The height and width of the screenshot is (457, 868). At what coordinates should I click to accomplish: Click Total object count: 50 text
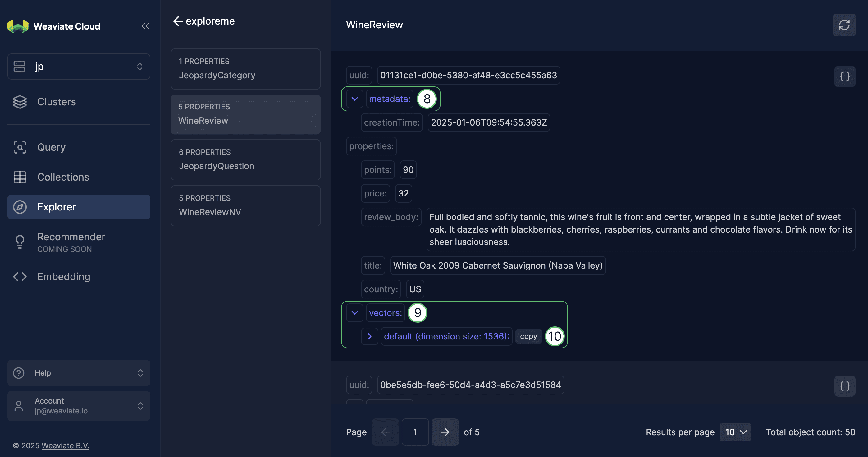tap(811, 432)
